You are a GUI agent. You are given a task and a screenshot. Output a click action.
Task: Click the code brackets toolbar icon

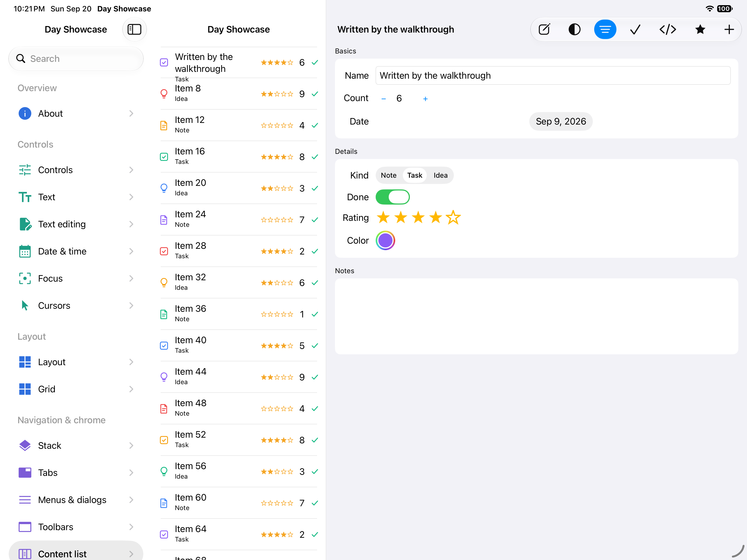point(668,29)
